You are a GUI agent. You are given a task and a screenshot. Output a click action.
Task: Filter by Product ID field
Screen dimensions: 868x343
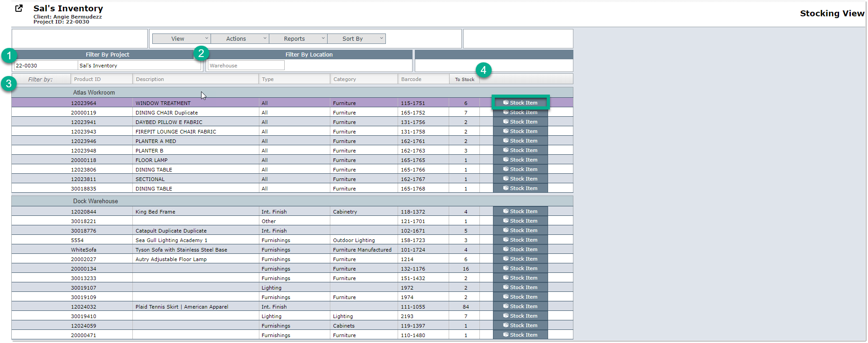pos(102,79)
